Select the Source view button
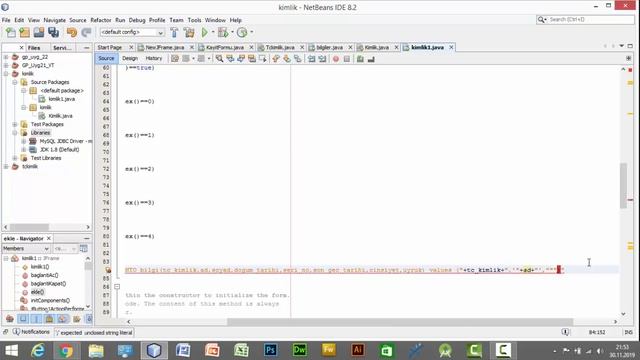This screenshot has height=360, width=640. pyautogui.click(x=106, y=58)
